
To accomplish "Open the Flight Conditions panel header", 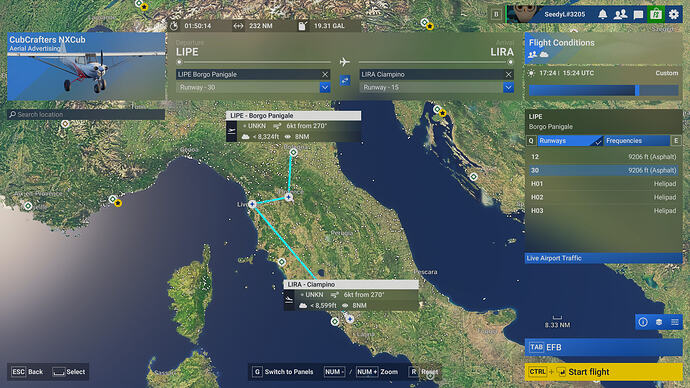I will coord(603,48).
